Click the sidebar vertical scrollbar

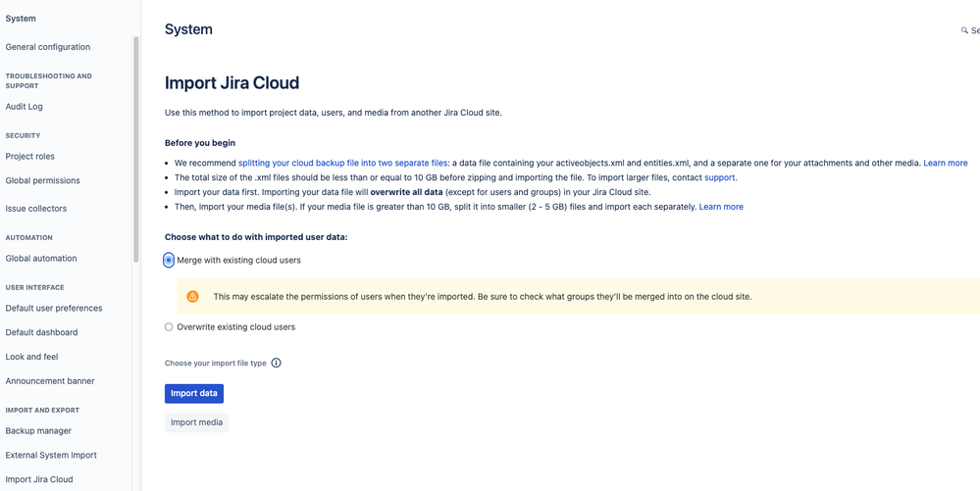(135, 149)
